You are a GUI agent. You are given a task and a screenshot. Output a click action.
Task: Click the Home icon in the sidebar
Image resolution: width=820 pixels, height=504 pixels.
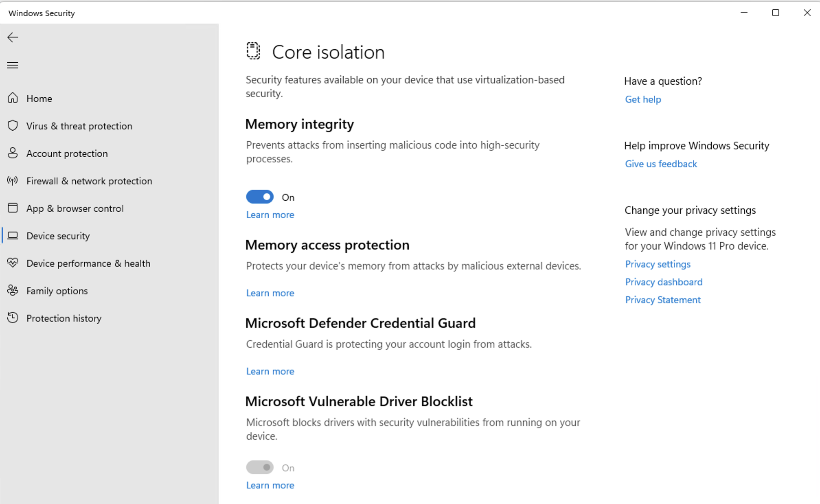point(13,98)
